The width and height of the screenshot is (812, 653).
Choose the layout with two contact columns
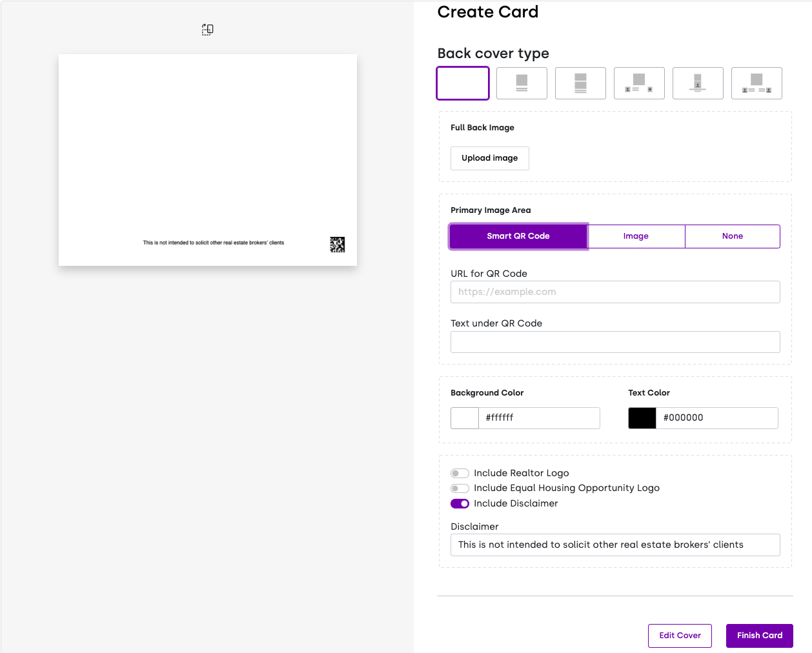[756, 83]
